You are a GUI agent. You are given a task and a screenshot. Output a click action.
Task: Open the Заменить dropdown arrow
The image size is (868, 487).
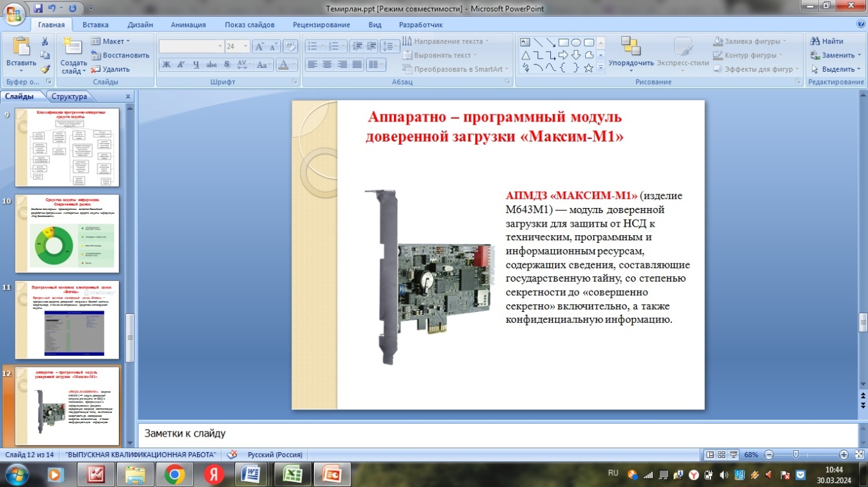(x=859, y=56)
